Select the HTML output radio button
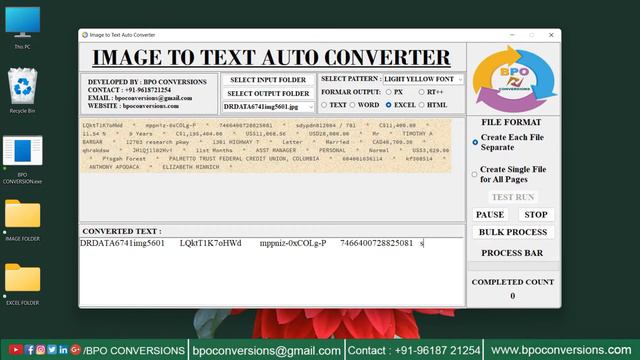This screenshot has width=640, height=360. coord(422,105)
